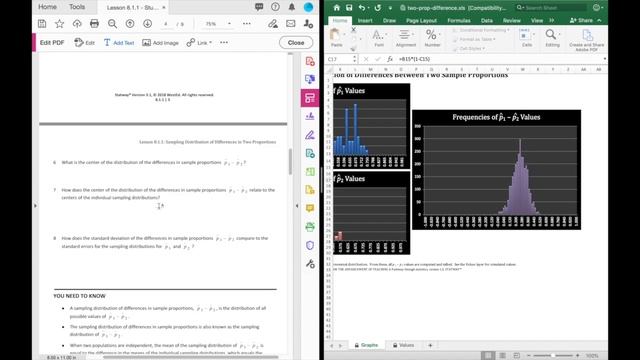Open the Alignment group dropdown in Excel

406,38
